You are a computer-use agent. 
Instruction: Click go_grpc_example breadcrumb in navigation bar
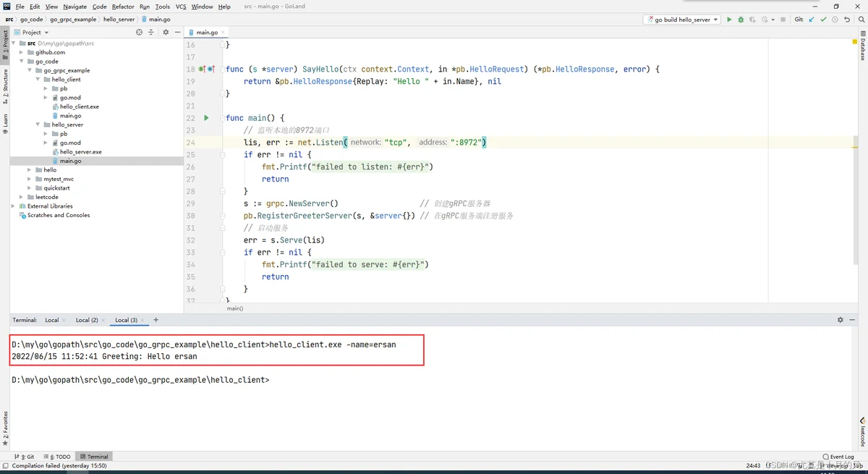[x=72, y=20]
